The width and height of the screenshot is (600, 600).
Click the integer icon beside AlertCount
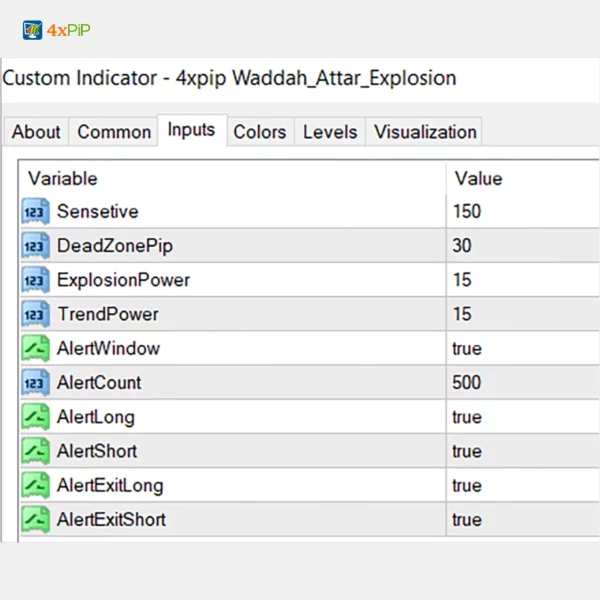35,383
